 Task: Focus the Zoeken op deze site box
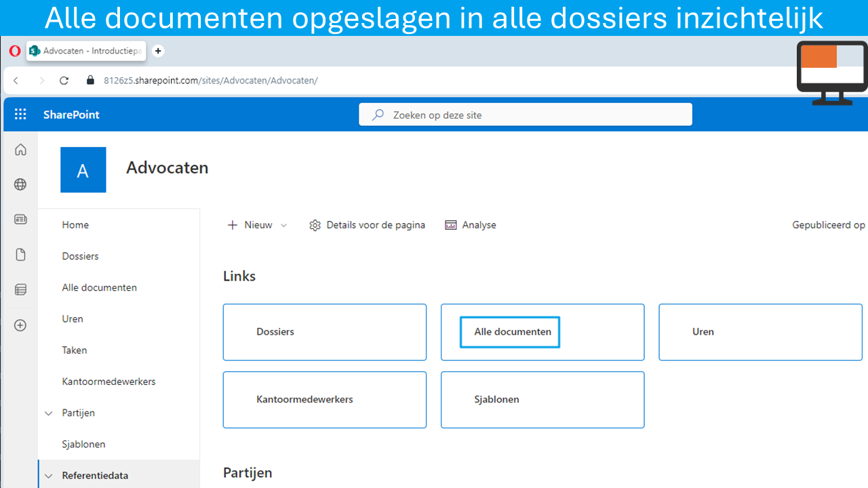click(526, 115)
